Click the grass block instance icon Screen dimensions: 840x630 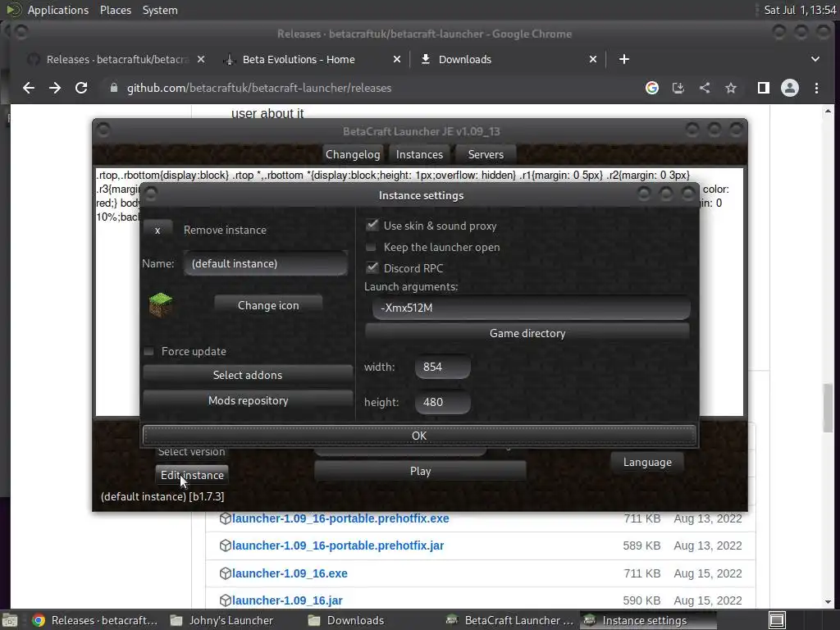point(161,305)
